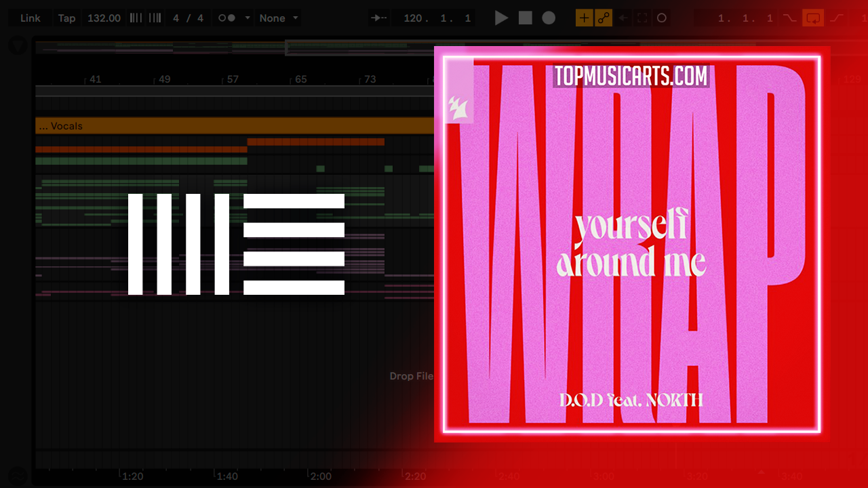Click the Re-enable Automation arrow icon
Viewport: 868px width, 488px height.
[623, 18]
